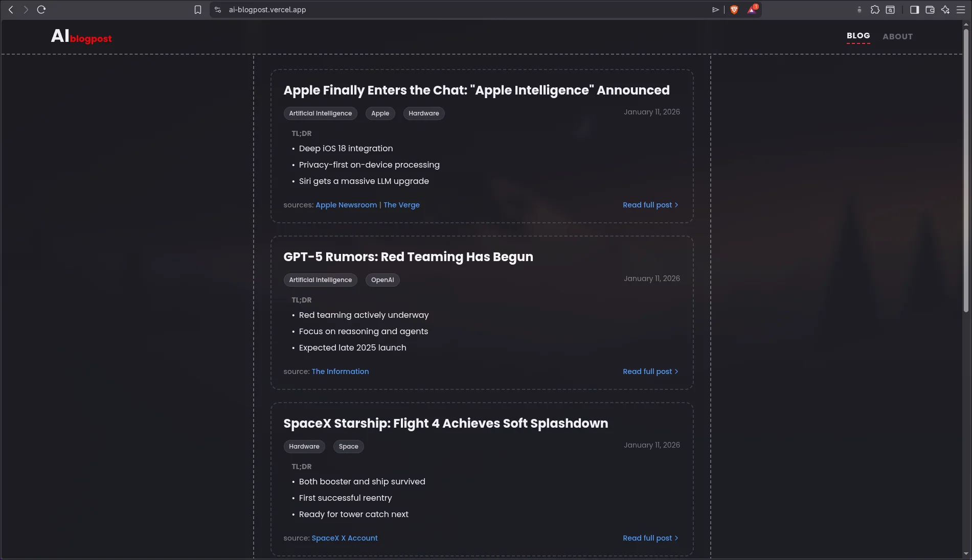972x560 pixels.
Task: Select Hardware tag on the SpaceX post
Action: [x=304, y=447]
